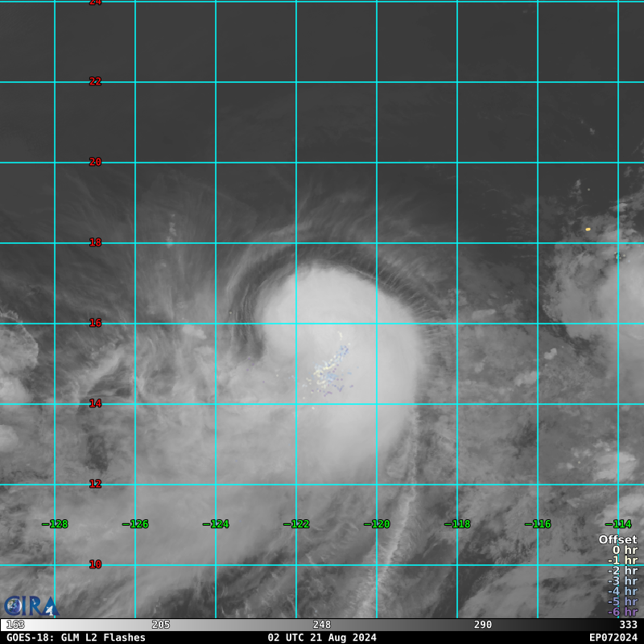Select the -4 hr legend entry
644x644 pixels.
click(622, 591)
